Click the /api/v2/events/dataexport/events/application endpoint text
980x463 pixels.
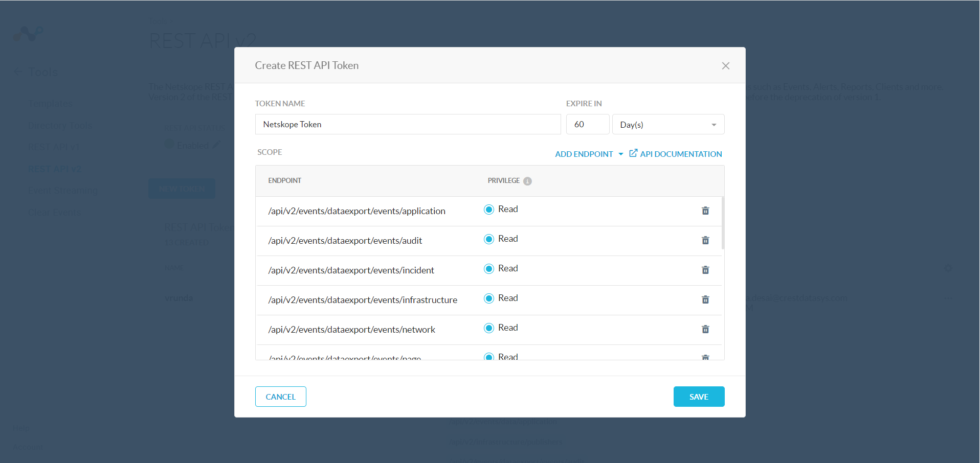357,211
